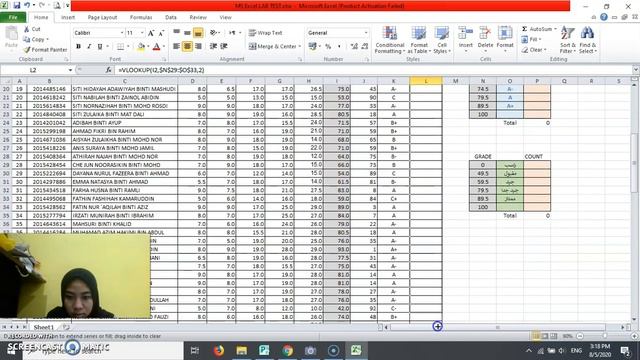Screen dimensions: 640x360
Task: Switch to the Page Layout tab
Action: click(x=102, y=17)
